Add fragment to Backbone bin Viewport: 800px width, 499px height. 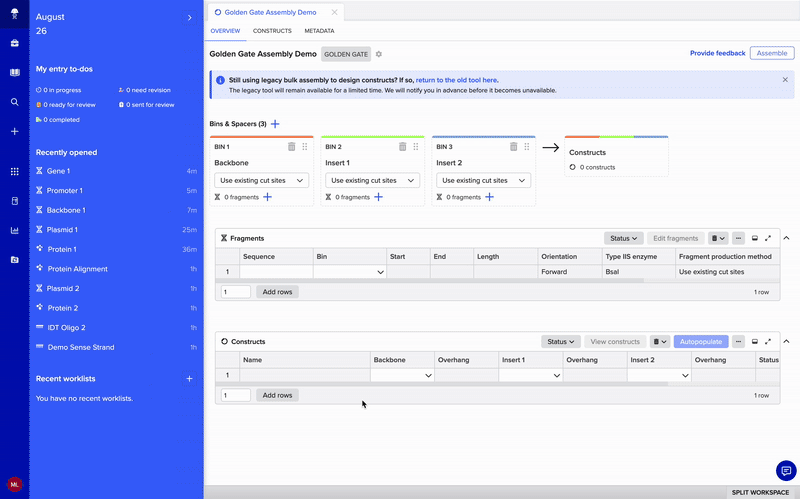point(267,197)
